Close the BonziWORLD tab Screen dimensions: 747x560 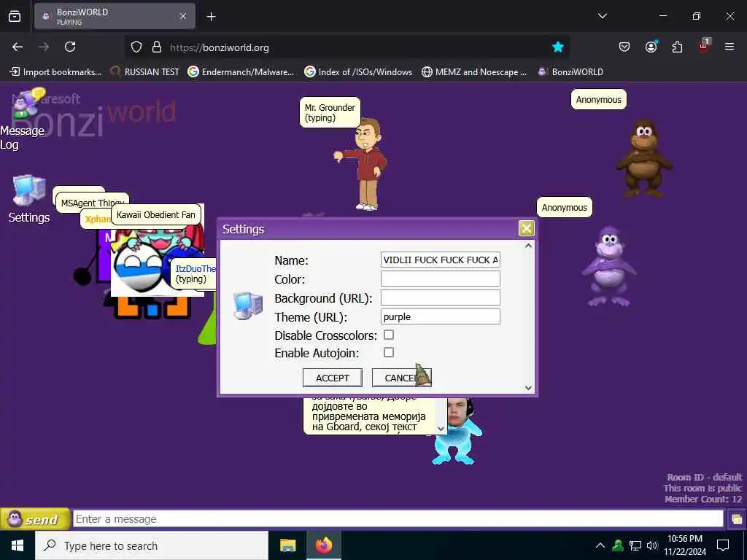coord(183,16)
